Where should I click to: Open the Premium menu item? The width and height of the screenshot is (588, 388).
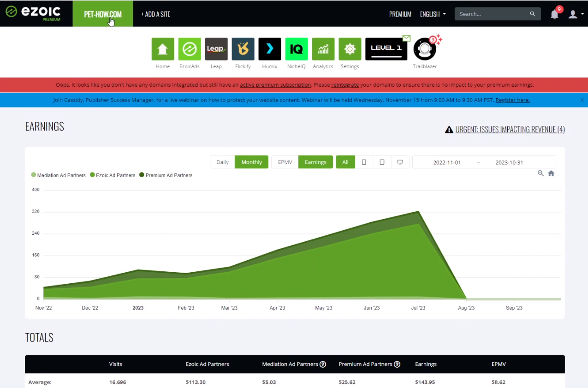coord(400,14)
